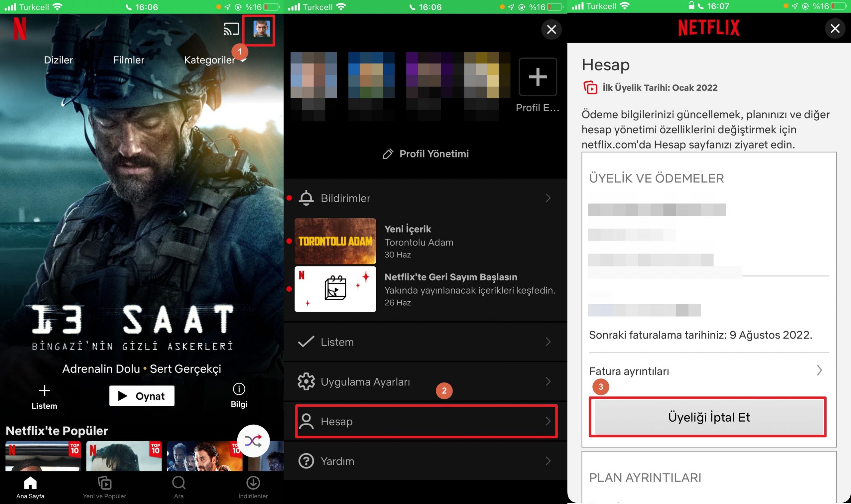Open the İndirilenler downloads tab
The height and width of the screenshot is (504, 851).
click(x=253, y=488)
